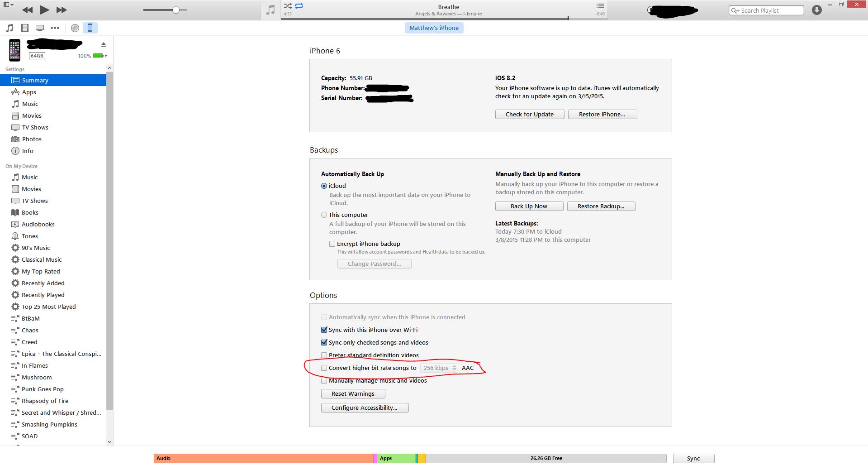868x470 pixels.
Task: Open the Summary settings item
Action: pyautogui.click(x=53, y=80)
